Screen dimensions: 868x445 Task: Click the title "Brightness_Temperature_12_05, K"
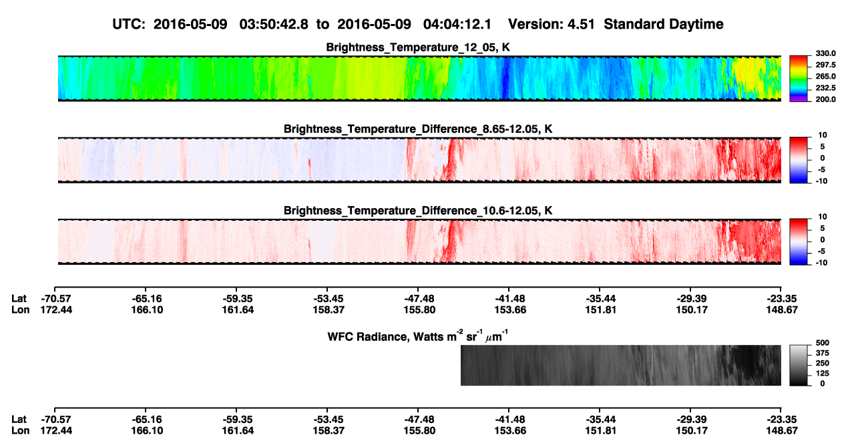[x=419, y=47]
